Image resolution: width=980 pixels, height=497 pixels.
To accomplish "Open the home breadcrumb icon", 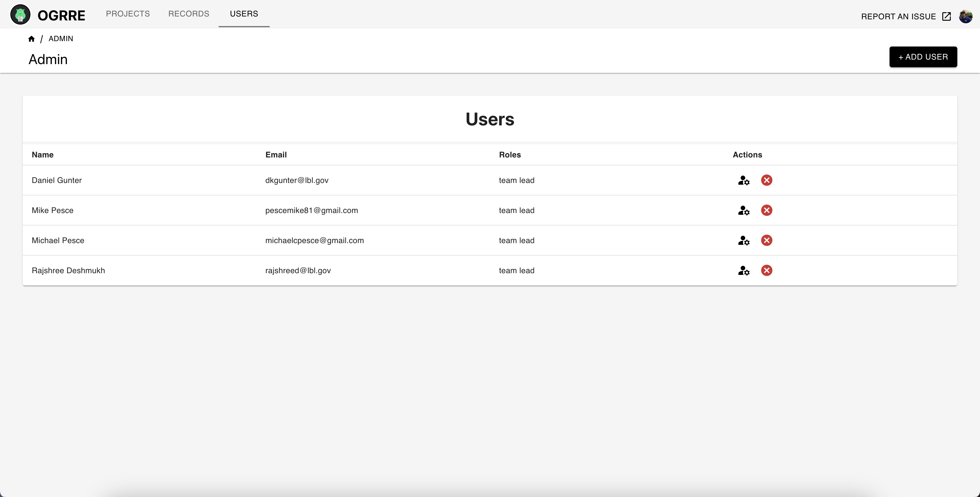I will [x=31, y=39].
